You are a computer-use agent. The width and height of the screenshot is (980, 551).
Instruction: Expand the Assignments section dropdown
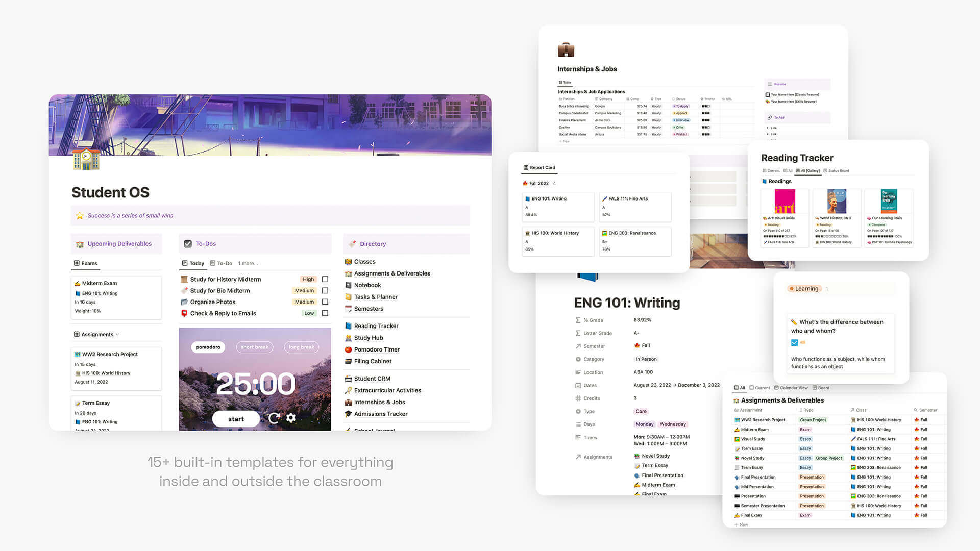click(x=116, y=334)
